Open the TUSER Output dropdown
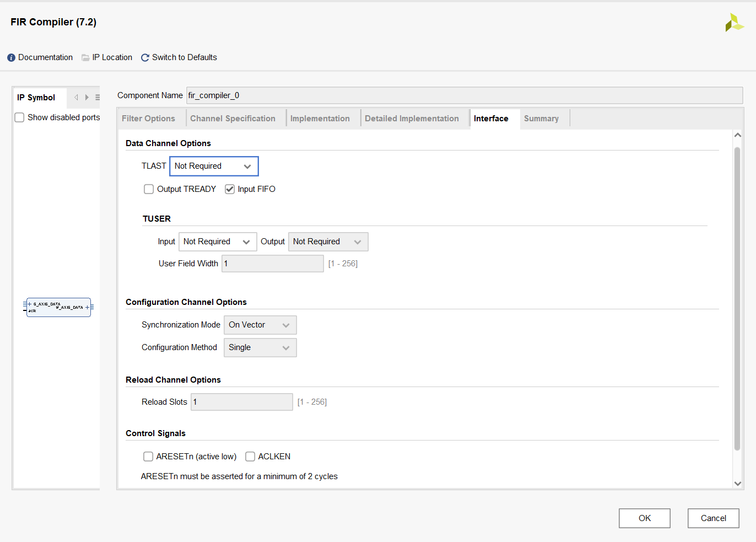 [x=328, y=242]
